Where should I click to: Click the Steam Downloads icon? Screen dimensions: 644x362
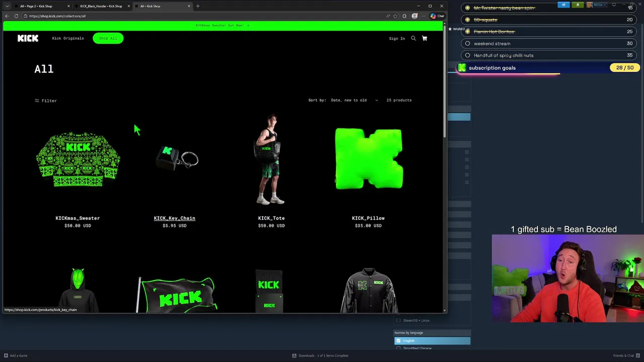[x=294, y=355]
